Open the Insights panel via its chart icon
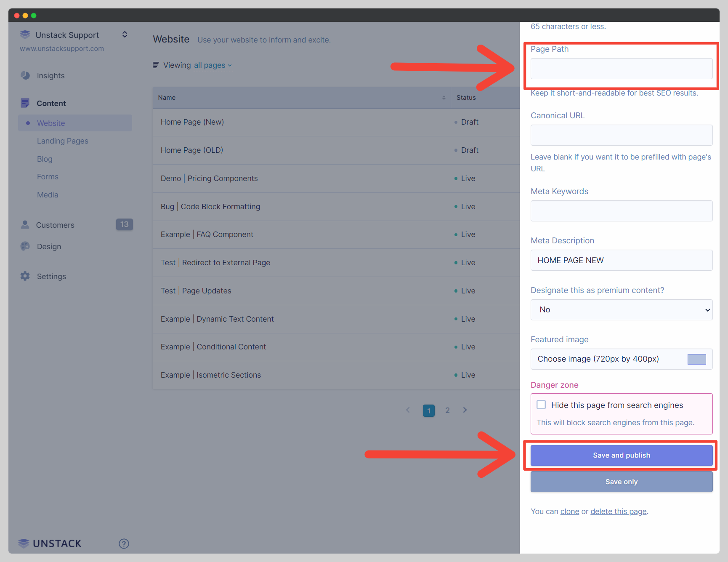The width and height of the screenshot is (728, 562). click(25, 75)
